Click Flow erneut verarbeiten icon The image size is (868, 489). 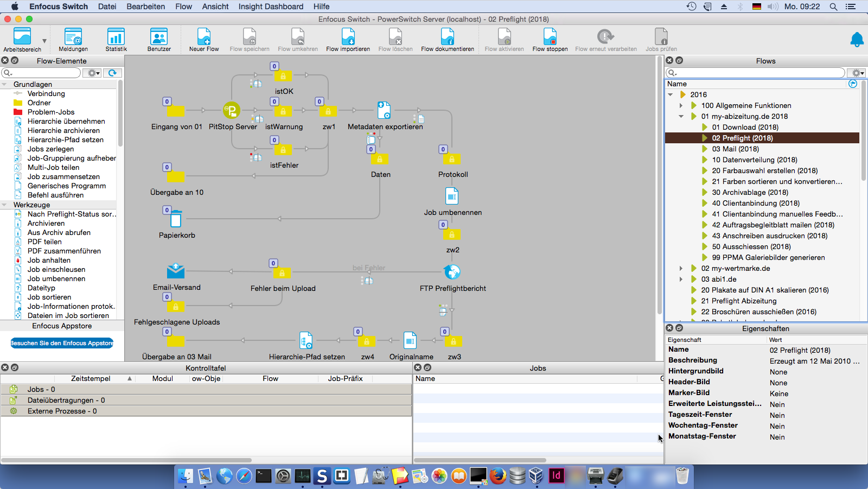point(606,37)
